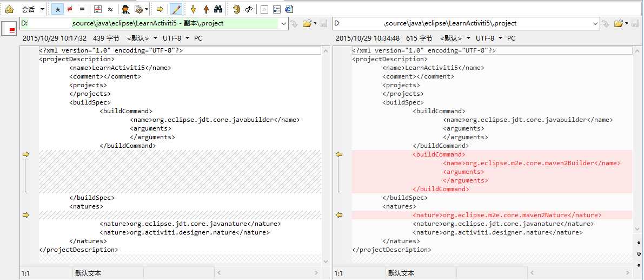Toggle the pencil Edit mode button
The width and height of the screenshot is (644, 280).
click(x=176, y=9)
